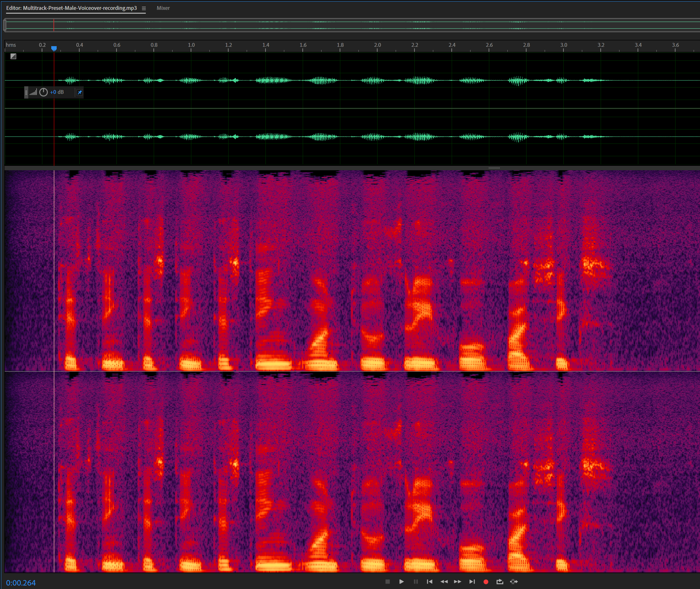Click the Pause transport button
Viewport: 700px width, 589px height.
416,582
